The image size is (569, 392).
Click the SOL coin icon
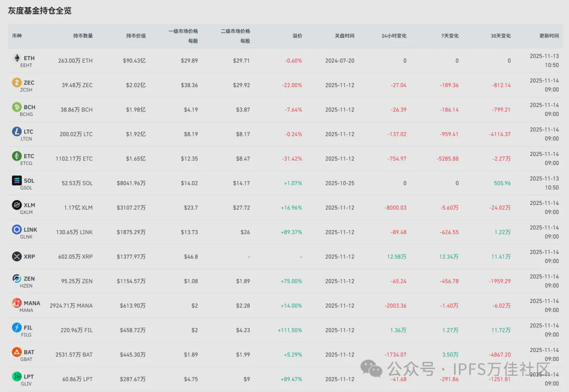pyautogui.click(x=17, y=181)
